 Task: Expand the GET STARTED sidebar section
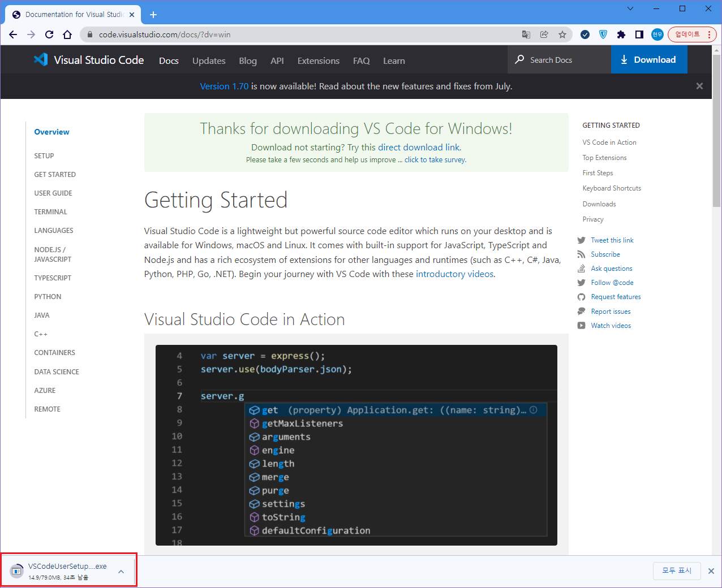[x=55, y=174]
